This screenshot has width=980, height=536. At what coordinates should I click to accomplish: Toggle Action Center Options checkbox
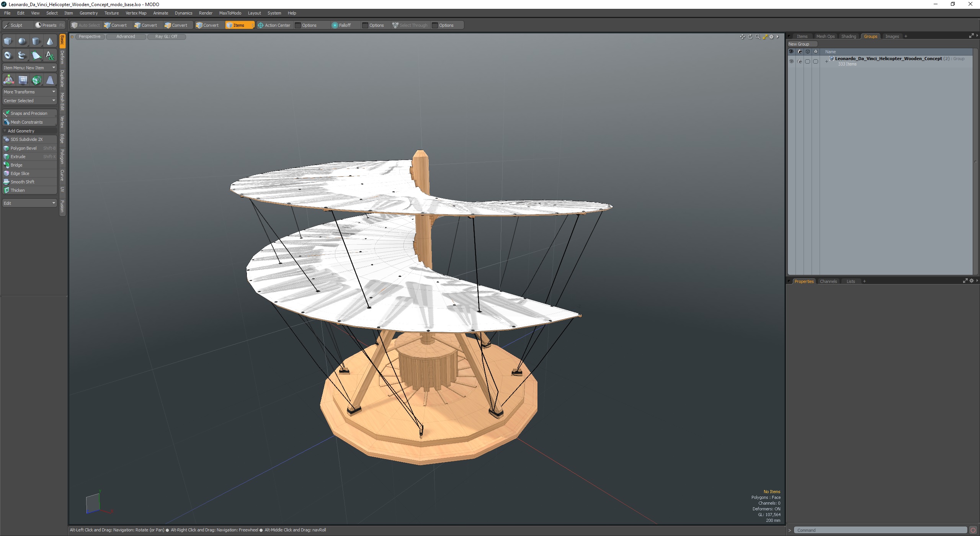(298, 25)
